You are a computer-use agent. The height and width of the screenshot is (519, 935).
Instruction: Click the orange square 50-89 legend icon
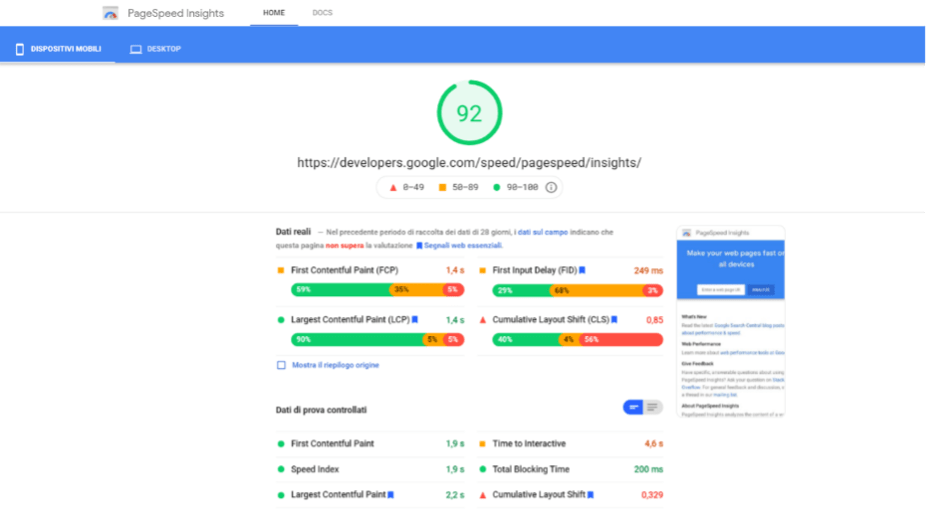[442, 187]
